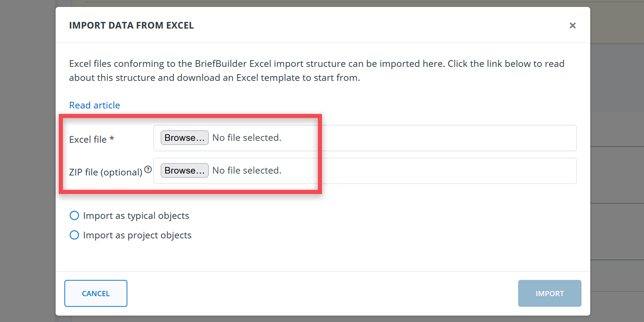Click empty area of ZIP file input box

[x=443, y=171]
